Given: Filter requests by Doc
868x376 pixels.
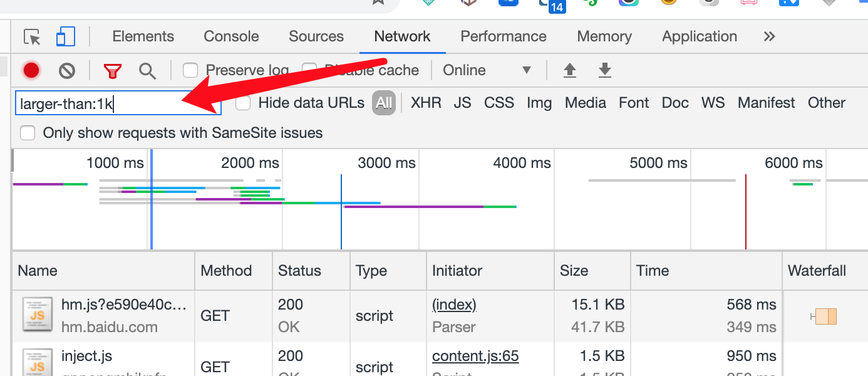Looking at the screenshot, I should 675,103.
